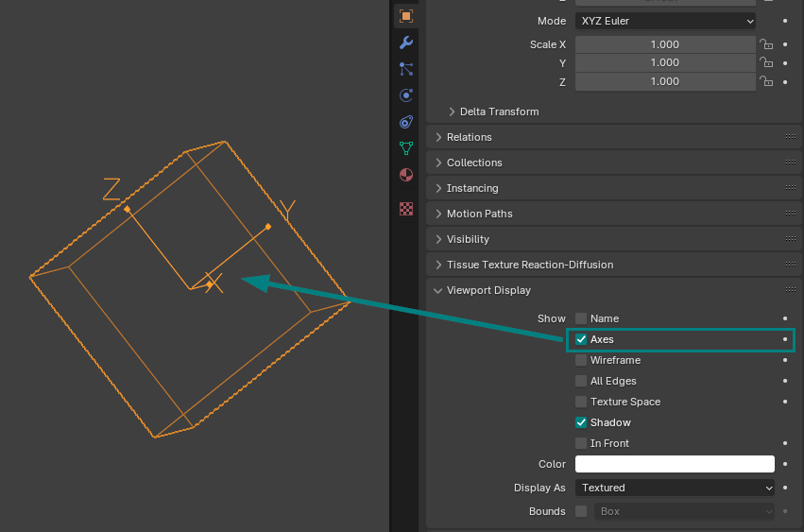Viewport: 804px width, 532px height.
Task: Click animate dot beside Wireframe
Action: click(785, 360)
